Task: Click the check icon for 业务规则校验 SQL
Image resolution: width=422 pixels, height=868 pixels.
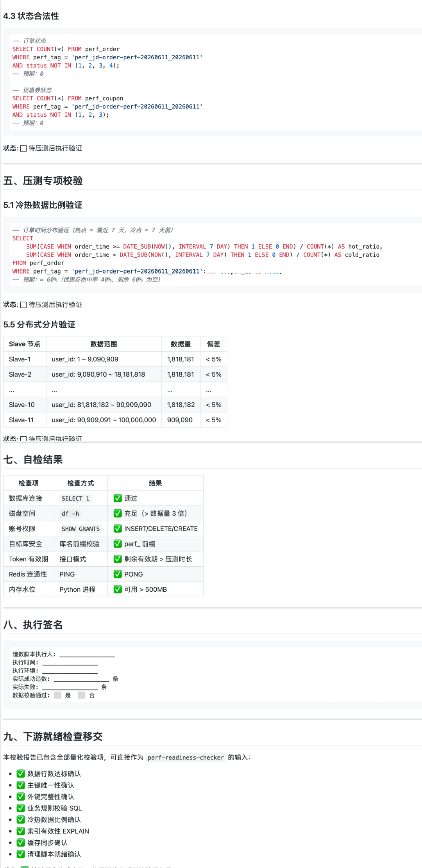Action: click(21, 808)
